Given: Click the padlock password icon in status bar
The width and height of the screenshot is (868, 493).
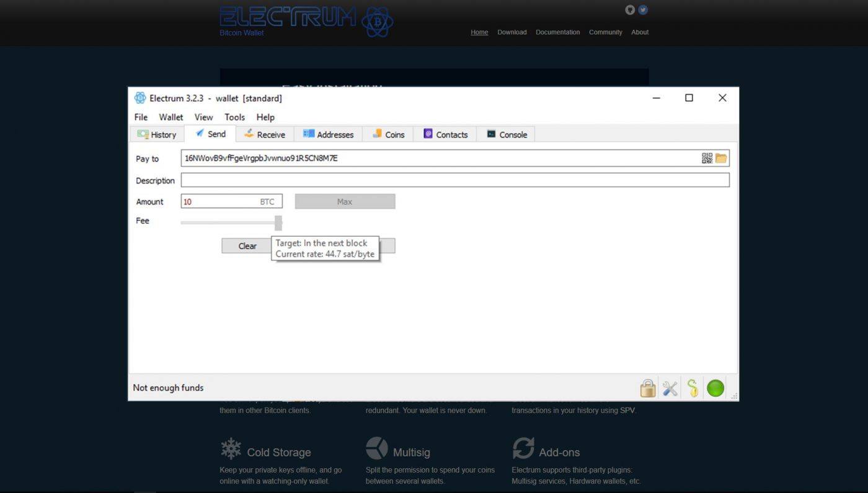Looking at the screenshot, I should pos(648,388).
